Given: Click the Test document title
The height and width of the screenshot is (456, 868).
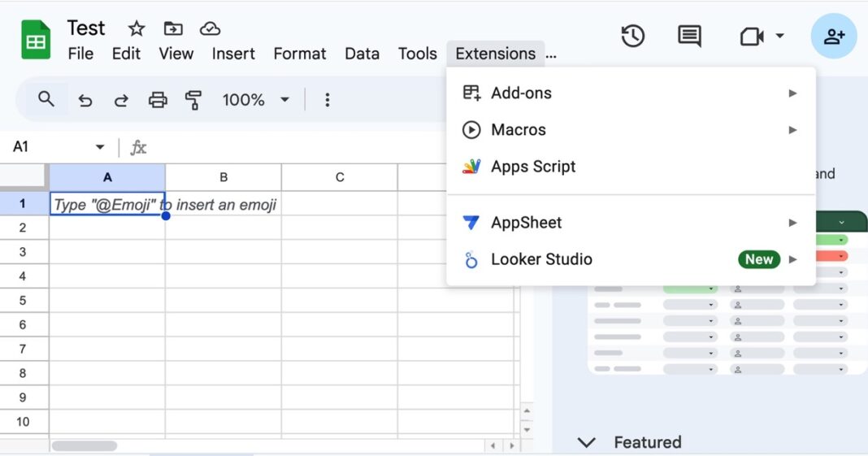Looking at the screenshot, I should click(x=86, y=28).
